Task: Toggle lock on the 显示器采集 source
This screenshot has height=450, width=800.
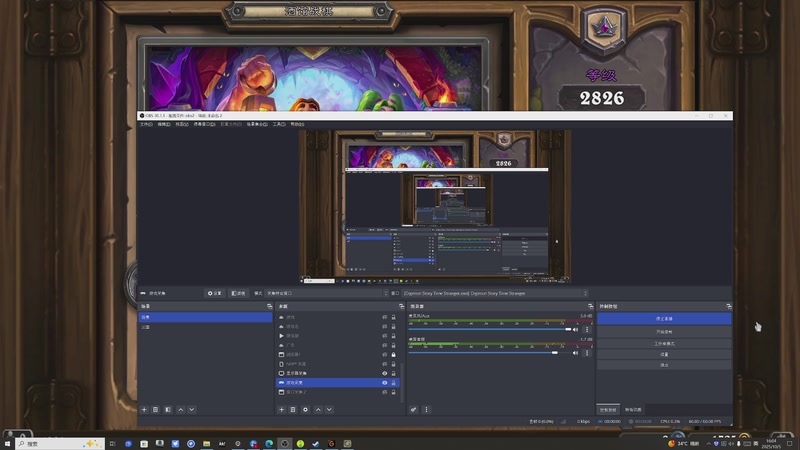Action: click(x=393, y=373)
